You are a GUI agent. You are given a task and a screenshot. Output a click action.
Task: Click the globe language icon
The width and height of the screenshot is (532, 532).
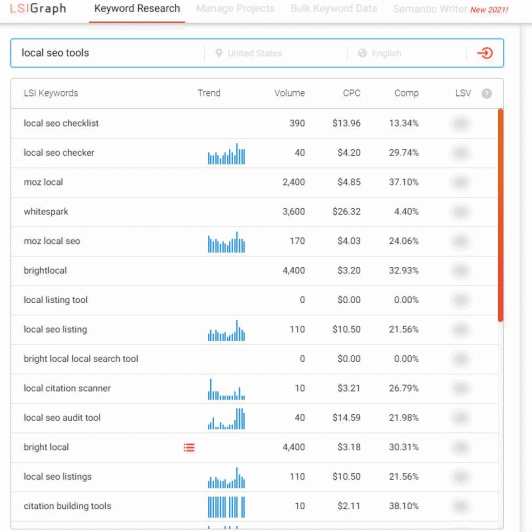[362, 53]
